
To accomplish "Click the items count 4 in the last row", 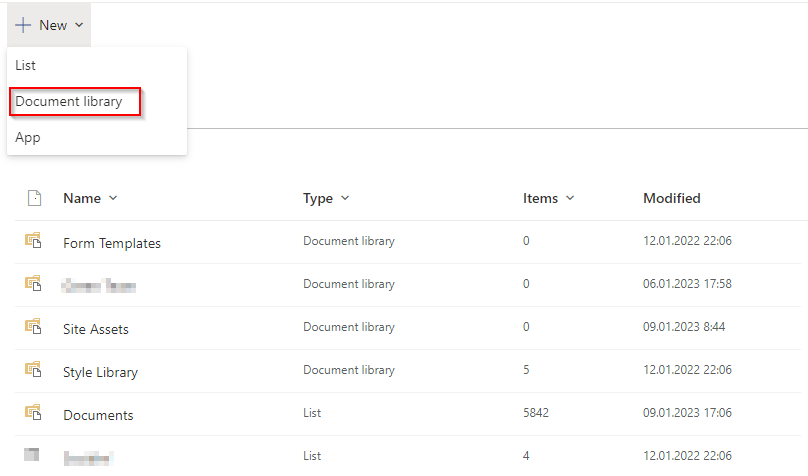I will pyautogui.click(x=526, y=455).
